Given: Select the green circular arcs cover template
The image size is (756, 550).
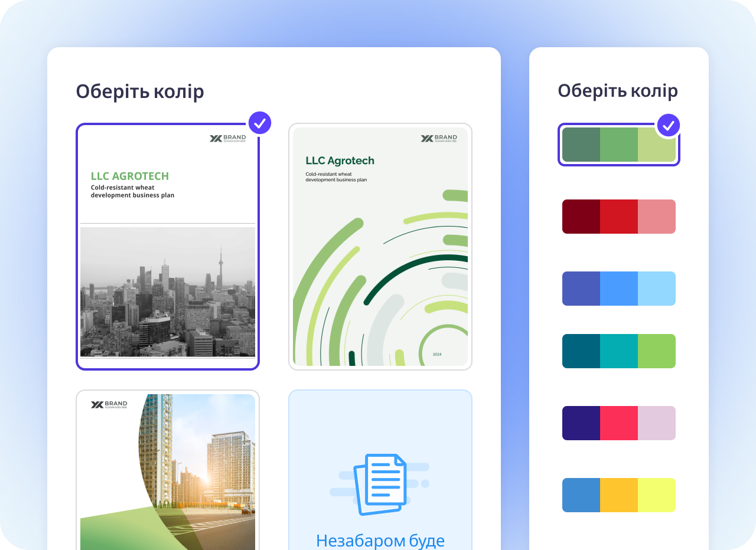Looking at the screenshot, I should [x=380, y=247].
